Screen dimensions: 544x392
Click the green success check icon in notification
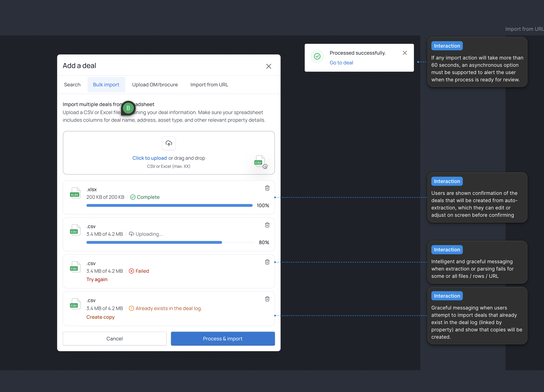[317, 56]
